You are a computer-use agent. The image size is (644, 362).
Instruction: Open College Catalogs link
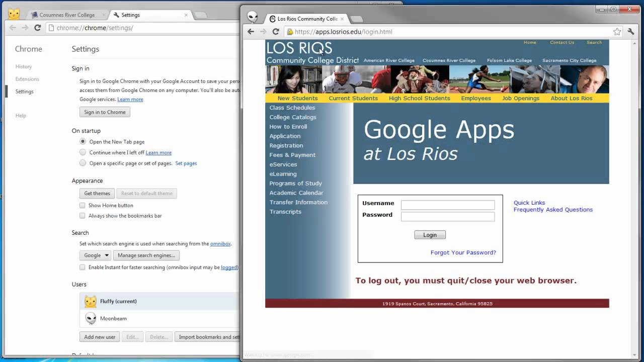(x=293, y=117)
